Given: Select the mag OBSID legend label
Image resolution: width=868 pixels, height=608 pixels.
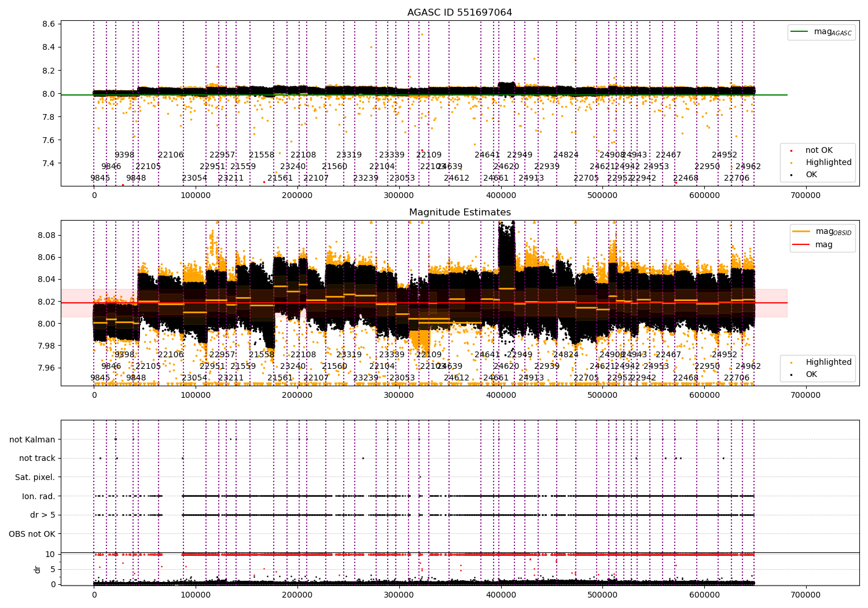Looking at the screenshot, I should 833,232.
